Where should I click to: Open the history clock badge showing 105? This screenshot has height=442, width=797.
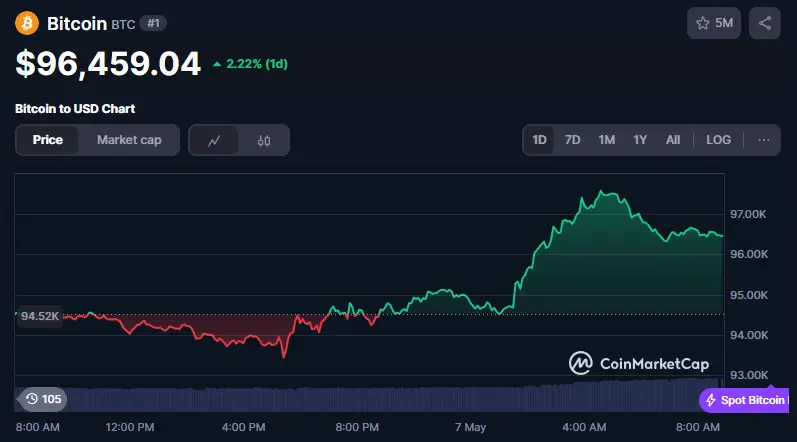pos(44,399)
